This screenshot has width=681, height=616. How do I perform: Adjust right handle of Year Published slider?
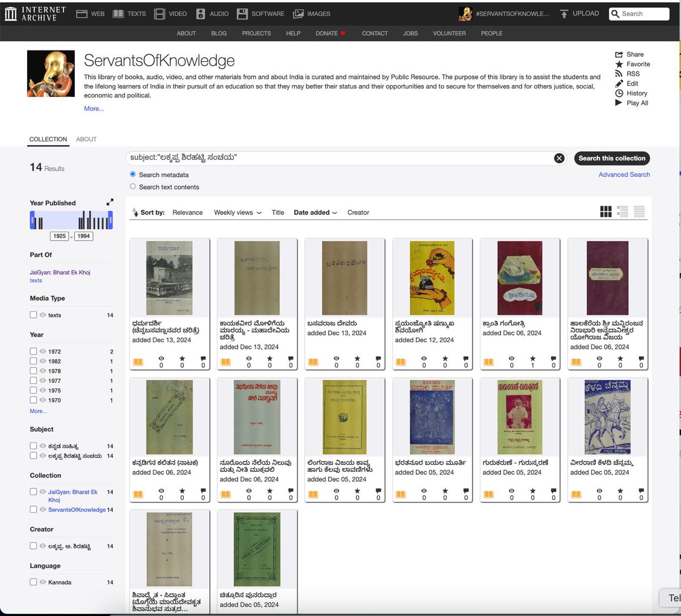click(x=111, y=220)
